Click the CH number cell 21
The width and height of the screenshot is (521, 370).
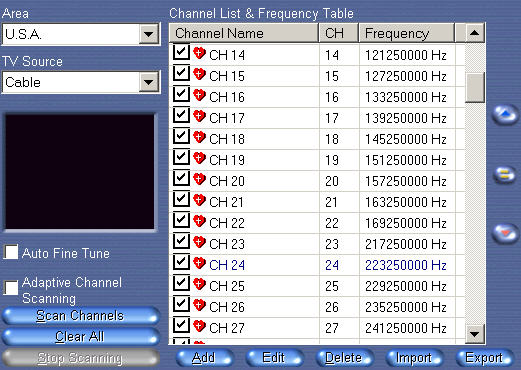point(332,202)
